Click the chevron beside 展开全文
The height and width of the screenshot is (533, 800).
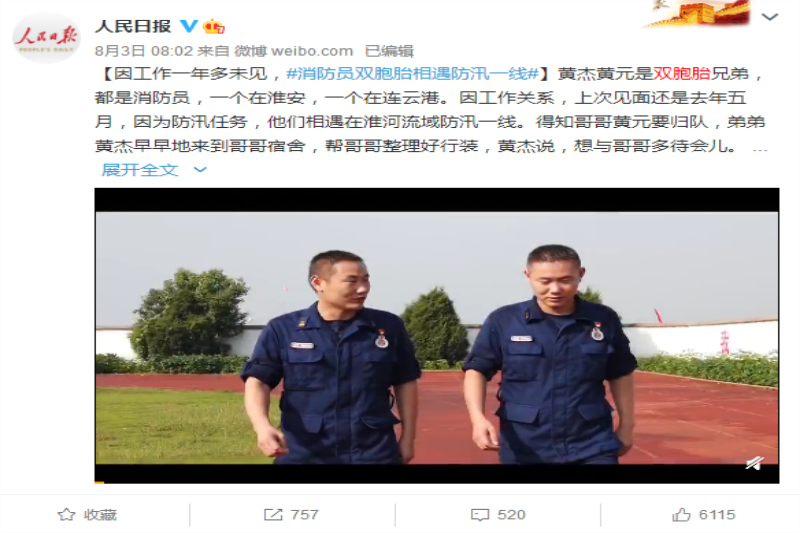(x=201, y=169)
